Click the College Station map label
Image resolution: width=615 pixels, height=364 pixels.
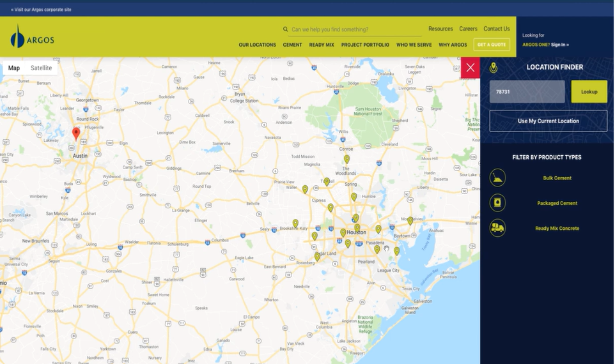pos(244,101)
